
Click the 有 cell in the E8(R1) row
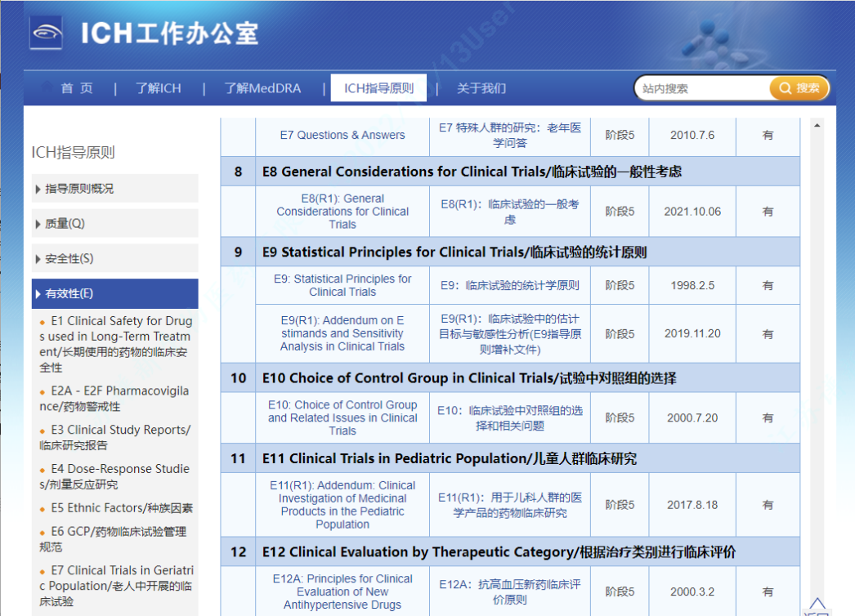tap(768, 212)
